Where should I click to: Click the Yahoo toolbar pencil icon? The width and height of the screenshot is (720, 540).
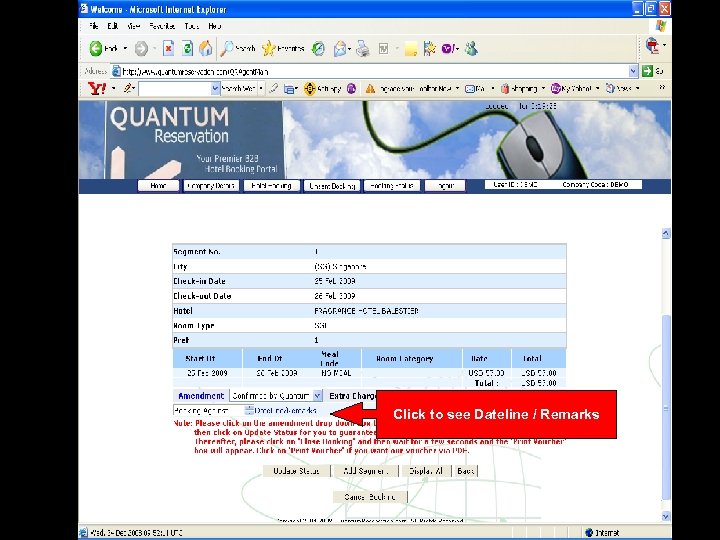tap(128, 88)
